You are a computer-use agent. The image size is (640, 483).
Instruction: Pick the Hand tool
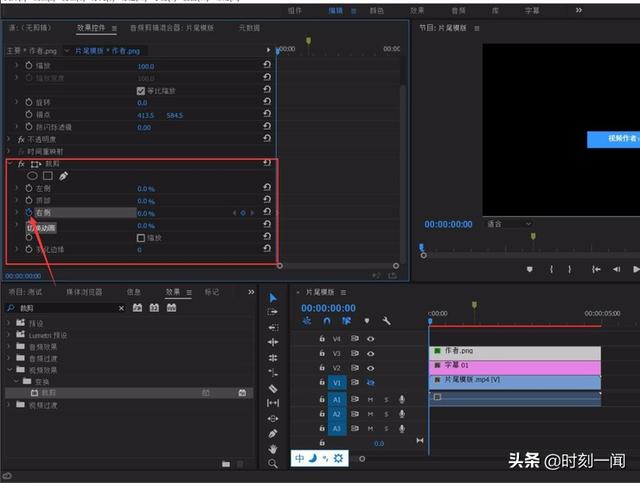pyautogui.click(x=273, y=449)
